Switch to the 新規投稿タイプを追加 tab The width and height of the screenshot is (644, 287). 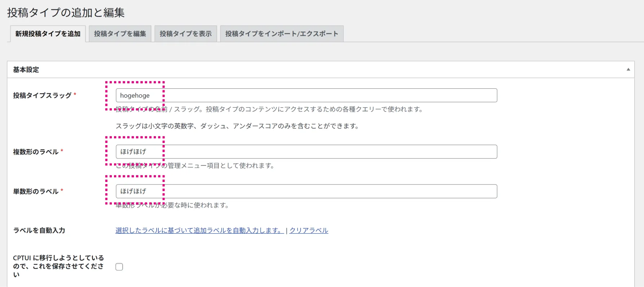[x=48, y=34]
